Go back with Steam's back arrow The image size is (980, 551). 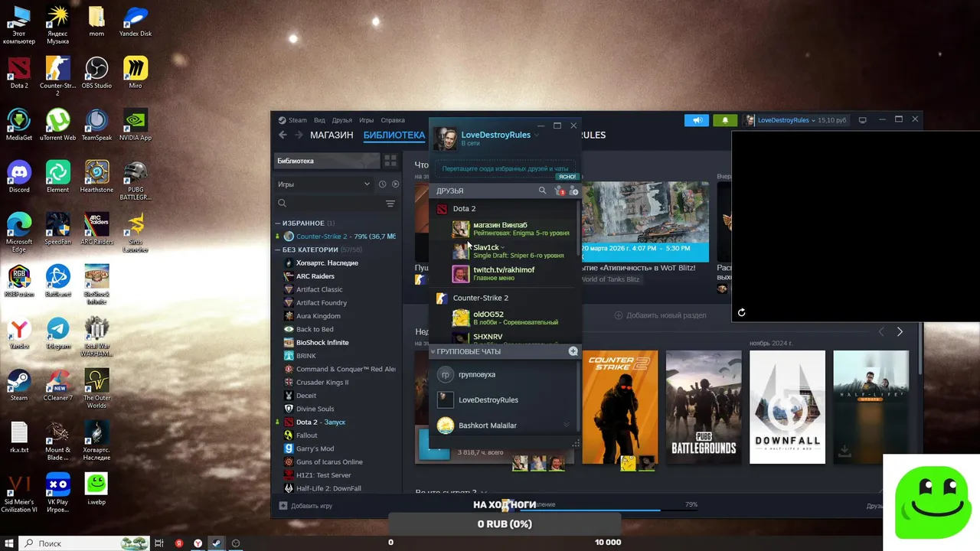tap(283, 135)
